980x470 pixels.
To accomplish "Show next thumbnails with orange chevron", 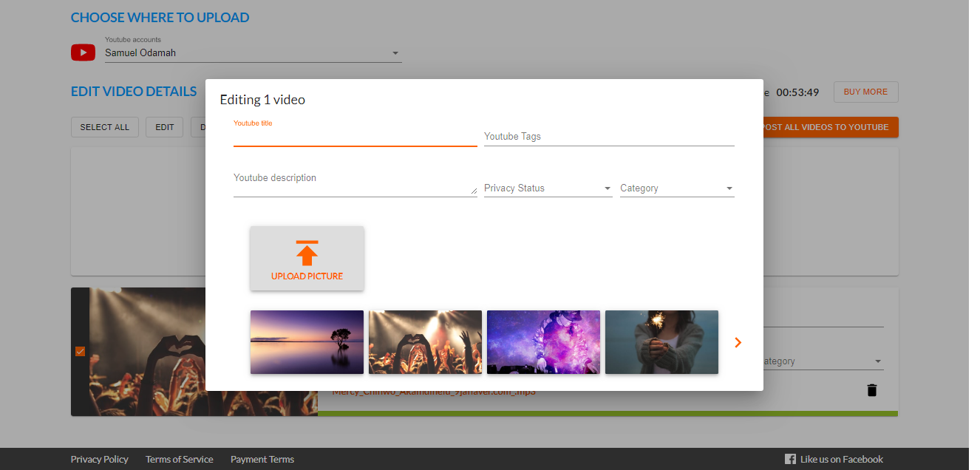I will click(737, 342).
